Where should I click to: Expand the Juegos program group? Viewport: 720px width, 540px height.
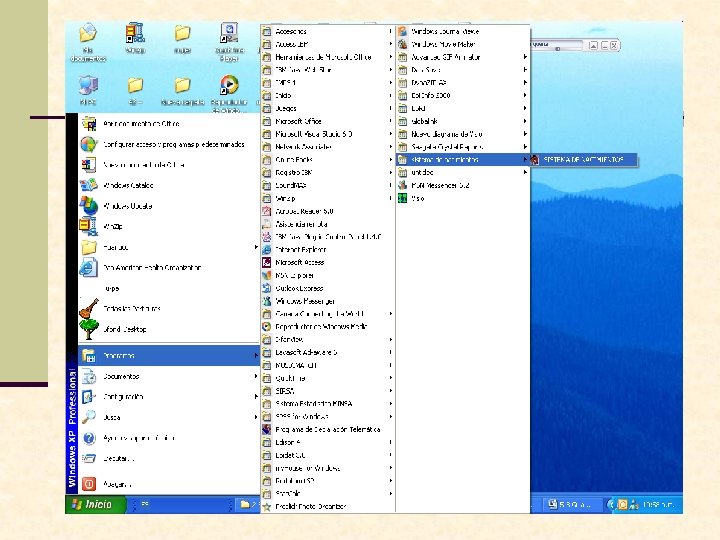(327, 108)
